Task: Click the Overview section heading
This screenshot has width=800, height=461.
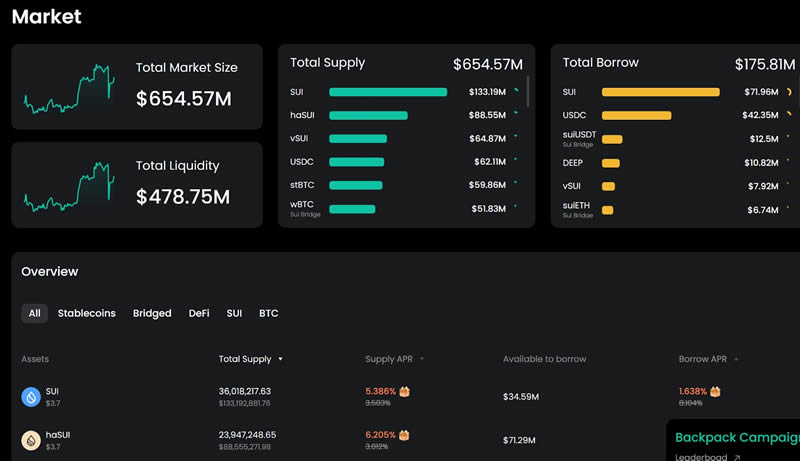Action: pyautogui.click(x=49, y=272)
